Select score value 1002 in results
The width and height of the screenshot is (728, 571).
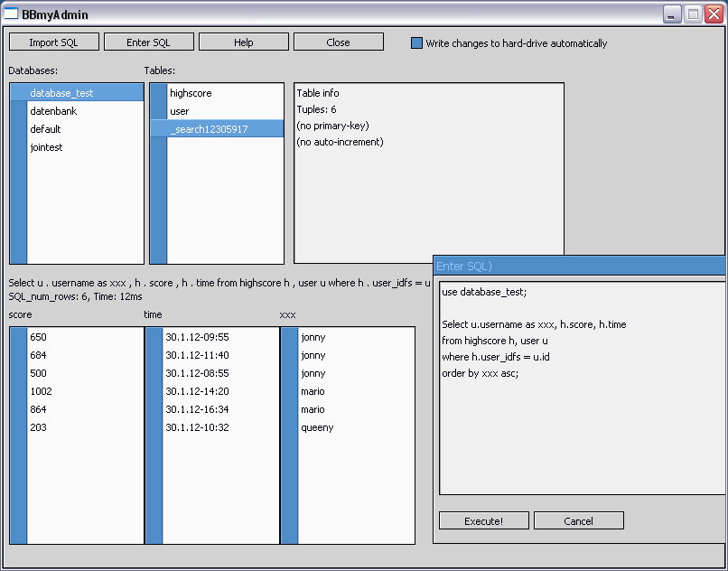[41, 391]
